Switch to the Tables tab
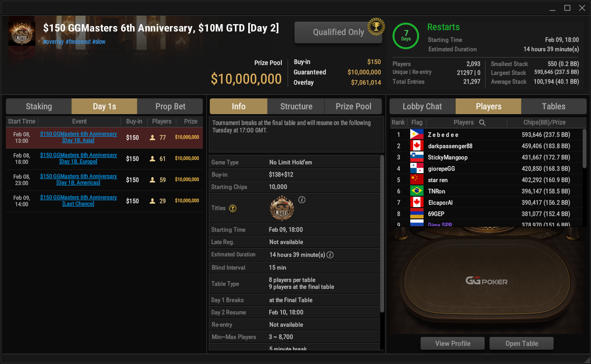Viewport: 591px width, 364px height. pos(554,106)
